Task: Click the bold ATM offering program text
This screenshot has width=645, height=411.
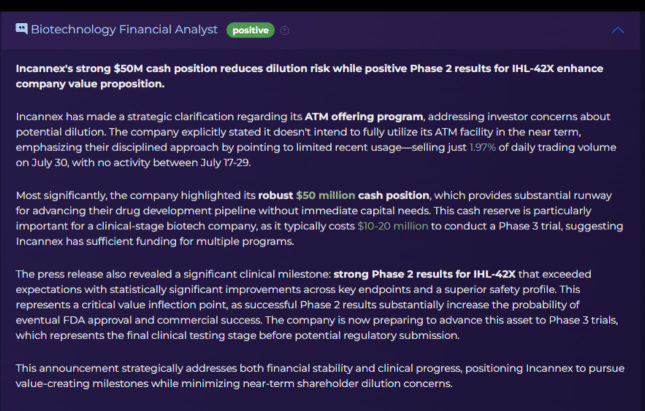Action: (x=364, y=117)
